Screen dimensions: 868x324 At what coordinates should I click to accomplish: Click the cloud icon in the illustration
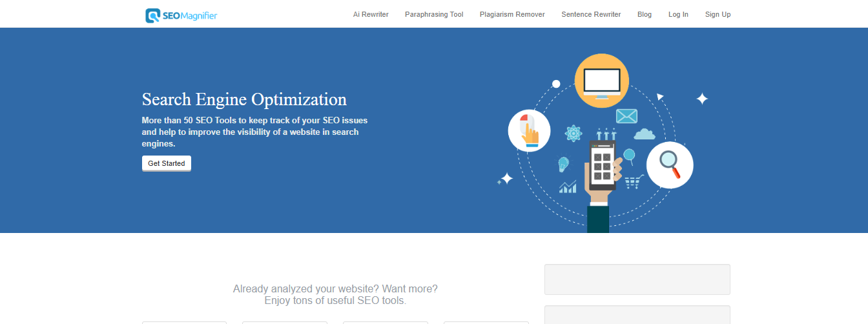click(x=645, y=134)
